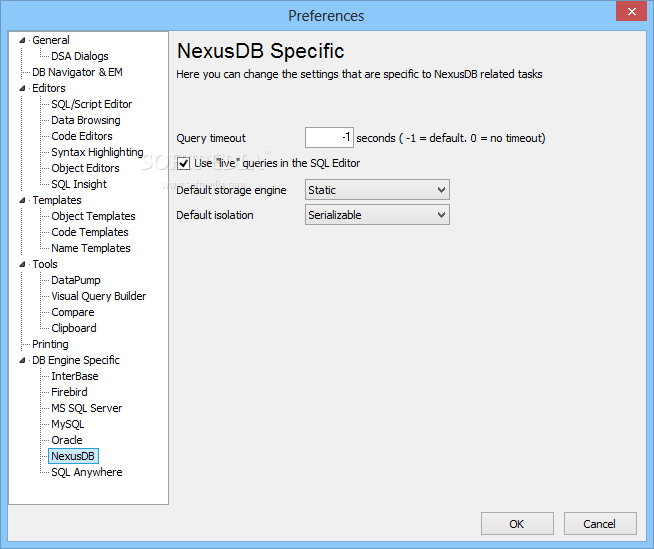Toggle Use "live" queries checkbox
The width and height of the screenshot is (654, 549).
(x=184, y=163)
